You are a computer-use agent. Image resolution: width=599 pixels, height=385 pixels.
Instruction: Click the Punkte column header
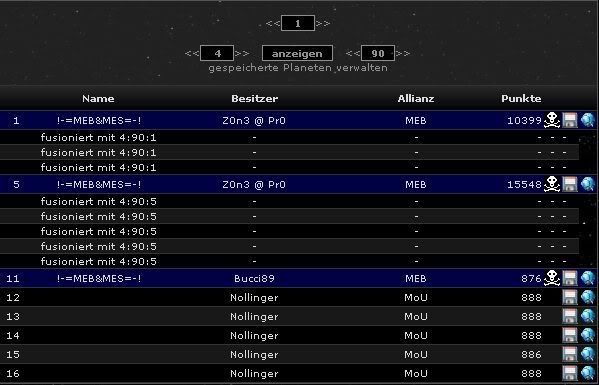(521, 99)
